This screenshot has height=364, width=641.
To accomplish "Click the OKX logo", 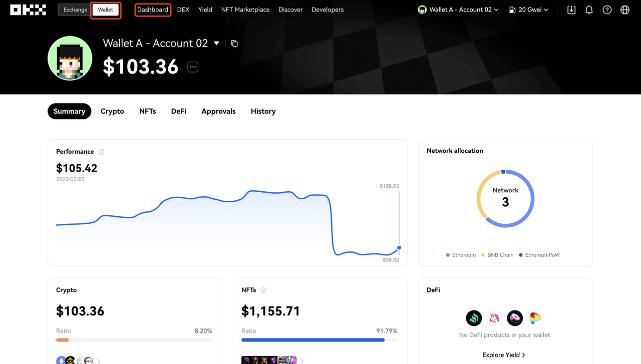I will tap(28, 10).
